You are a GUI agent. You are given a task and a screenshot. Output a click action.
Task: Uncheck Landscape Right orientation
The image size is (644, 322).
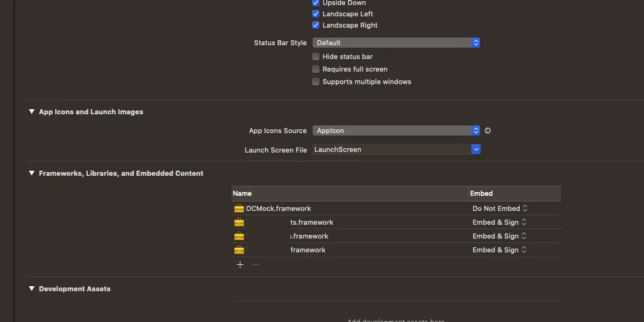pyautogui.click(x=316, y=25)
